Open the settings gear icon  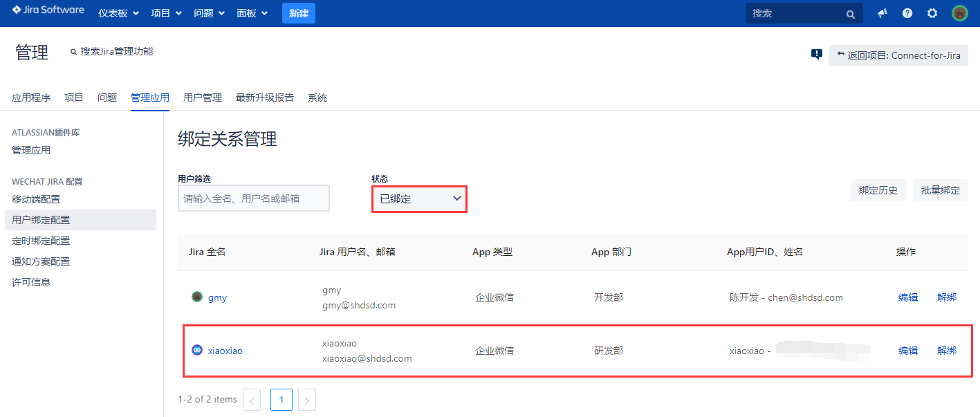coord(932,13)
